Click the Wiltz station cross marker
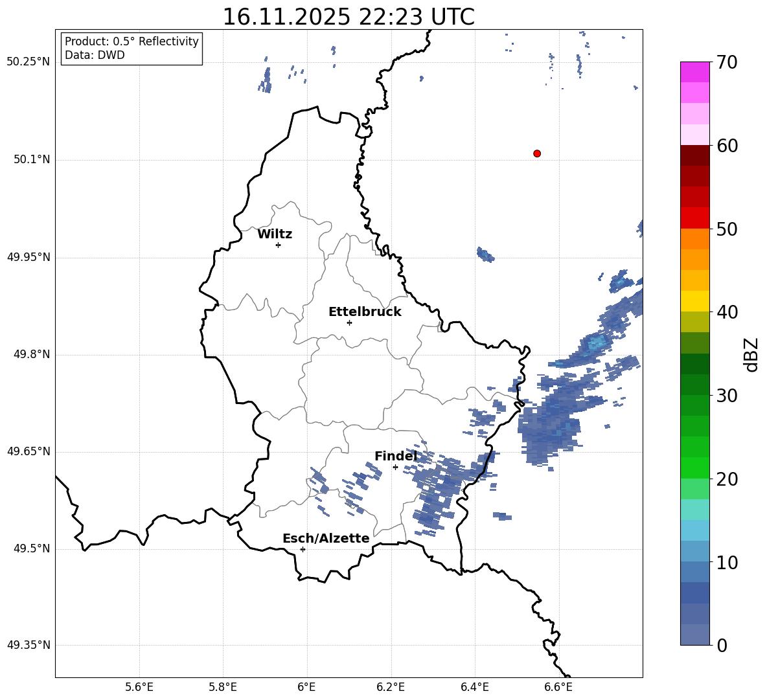 278,245
